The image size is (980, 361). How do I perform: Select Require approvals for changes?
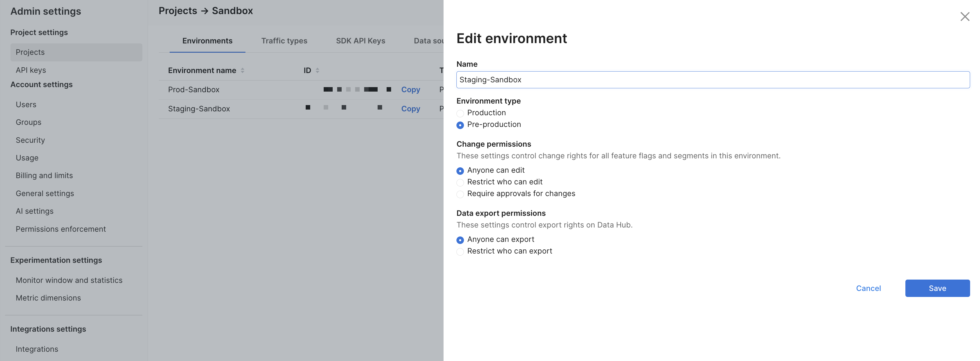[460, 194]
